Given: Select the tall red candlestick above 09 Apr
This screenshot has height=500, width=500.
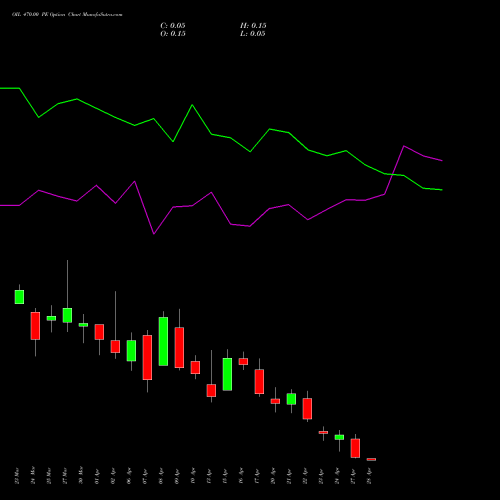Looking at the screenshot, I should 179,347.
